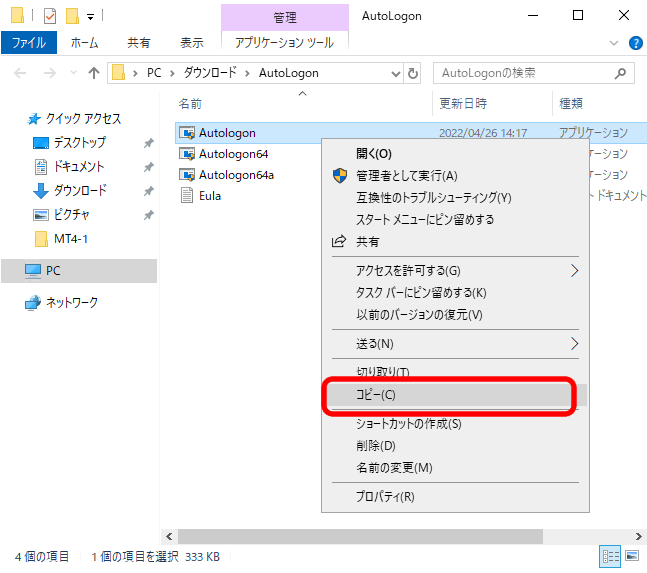Click the 管理 contextual tab header
The height and width of the screenshot is (573, 647).
(x=285, y=17)
